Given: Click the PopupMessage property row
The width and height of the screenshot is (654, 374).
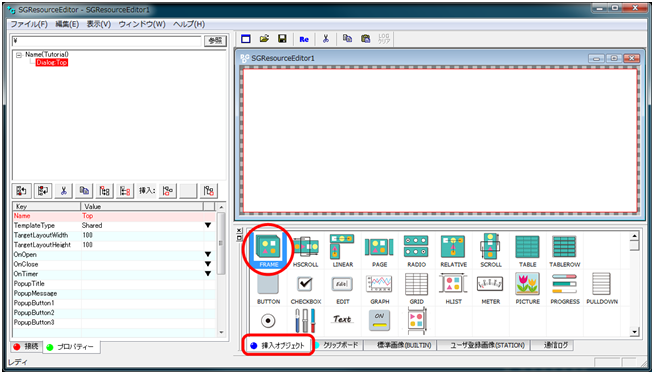Looking at the screenshot, I should [114, 293].
